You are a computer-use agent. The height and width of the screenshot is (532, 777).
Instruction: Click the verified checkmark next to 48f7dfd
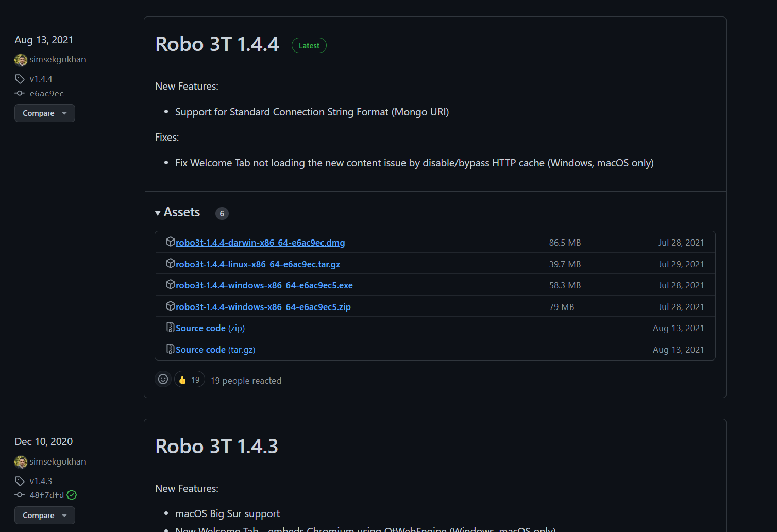(72, 495)
